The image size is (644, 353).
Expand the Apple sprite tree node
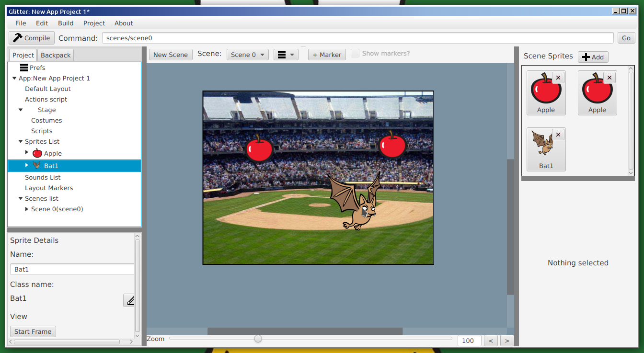pos(27,152)
